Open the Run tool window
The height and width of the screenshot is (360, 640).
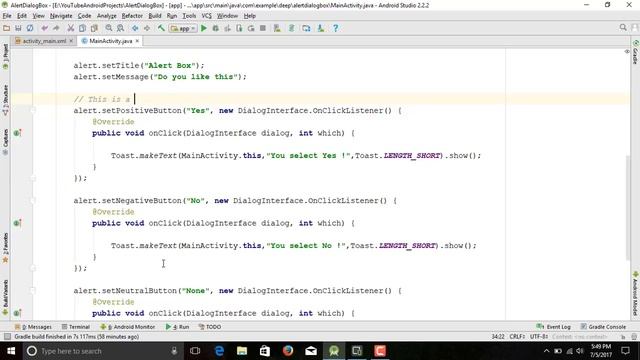click(177, 327)
